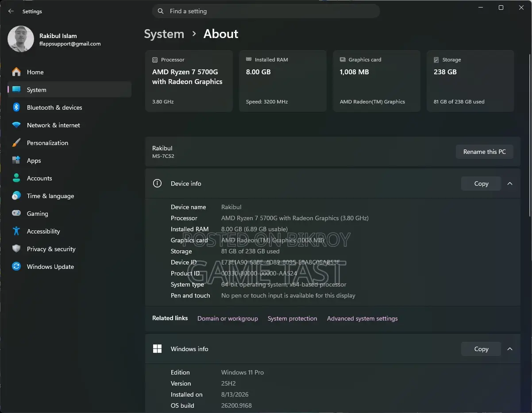Copy the Windows info details
The height and width of the screenshot is (413, 532).
[x=481, y=349]
